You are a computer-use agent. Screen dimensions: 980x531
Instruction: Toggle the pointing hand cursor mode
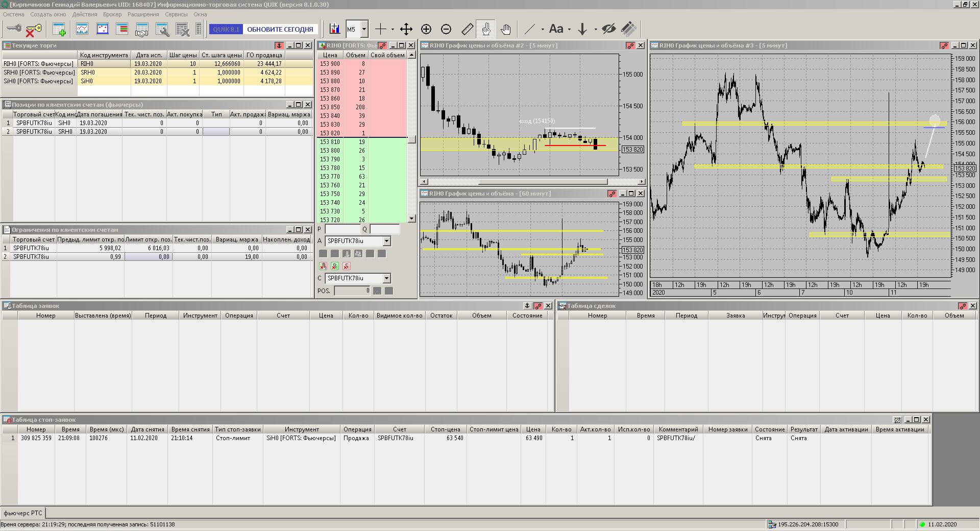[x=486, y=30]
